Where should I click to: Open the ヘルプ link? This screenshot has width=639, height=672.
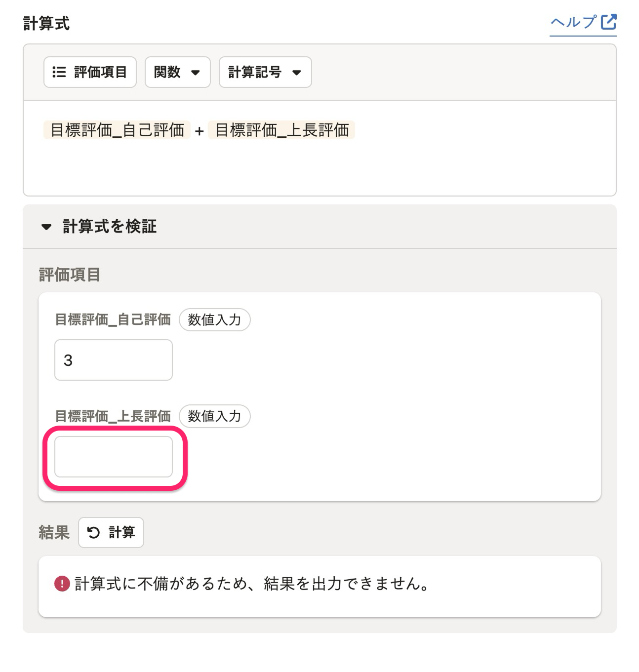pos(583,23)
